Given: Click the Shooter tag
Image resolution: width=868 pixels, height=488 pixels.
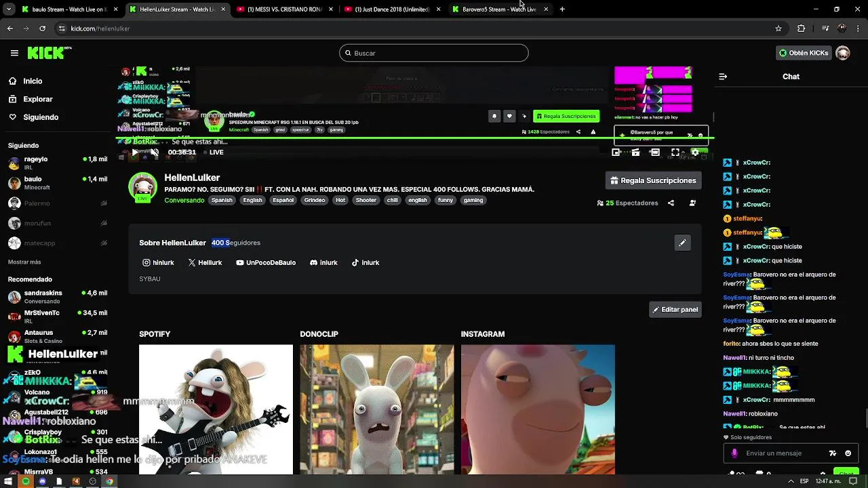Looking at the screenshot, I should 366,200.
